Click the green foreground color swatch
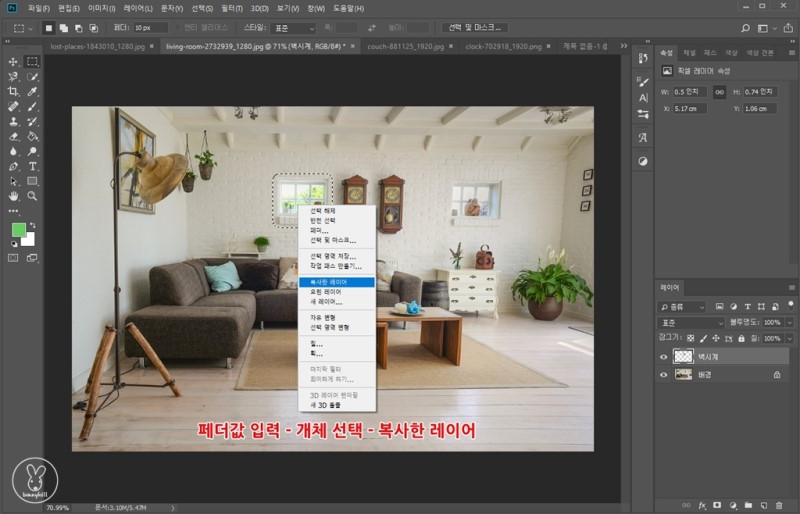Viewport: 800px width, 514px height. point(18,230)
